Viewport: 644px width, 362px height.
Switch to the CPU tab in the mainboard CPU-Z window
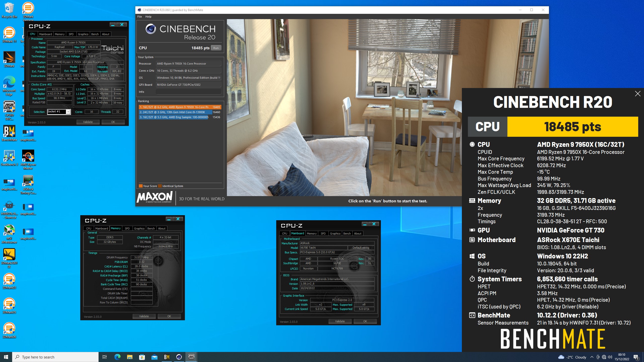285,234
